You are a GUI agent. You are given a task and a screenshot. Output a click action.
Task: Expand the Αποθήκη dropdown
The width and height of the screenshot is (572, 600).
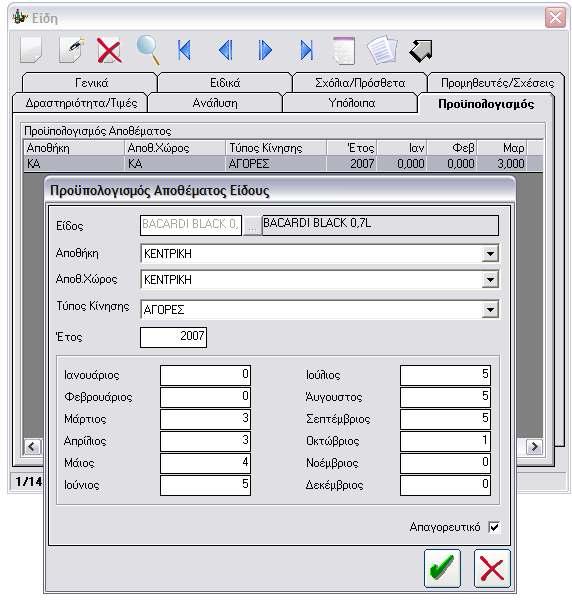click(490, 254)
